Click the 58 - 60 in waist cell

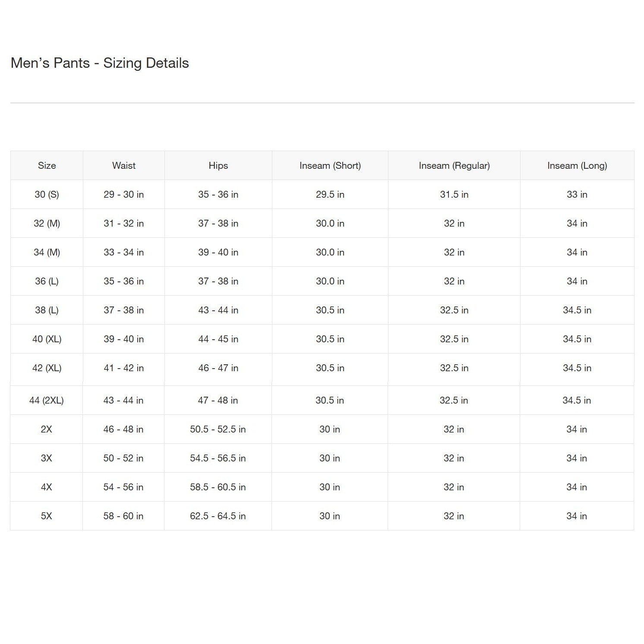coord(123,516)
